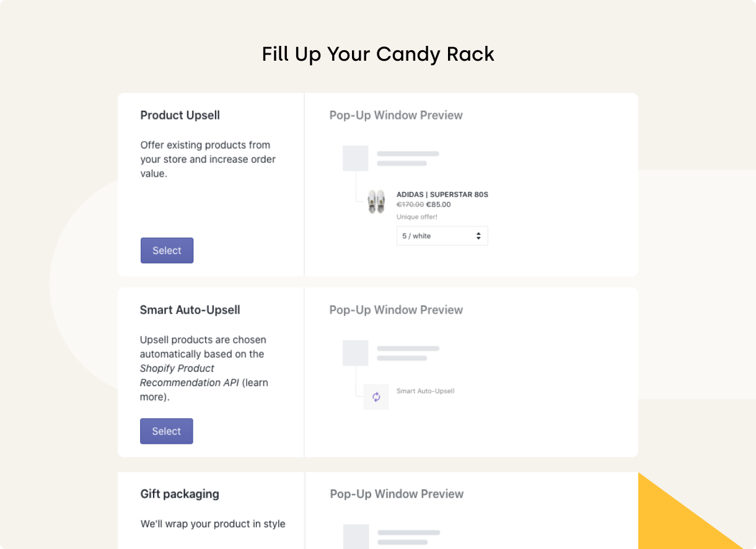Click the purple Smart Auto-Upsell sync icon
The height and width of the screenshot is (549, 756).
coord(376,397)
